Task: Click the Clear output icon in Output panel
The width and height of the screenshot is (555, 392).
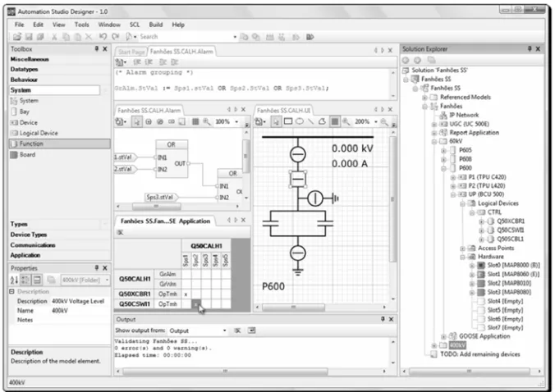Action: 237,330
